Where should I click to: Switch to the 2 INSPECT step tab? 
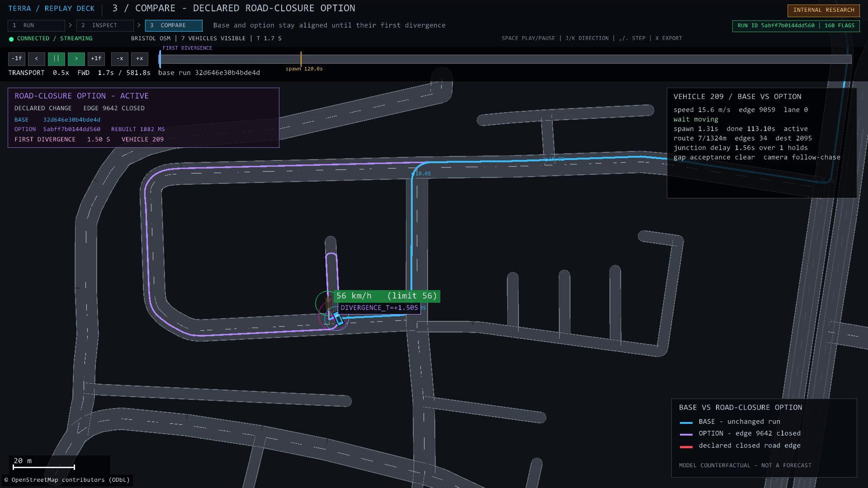click(x=105, y=25)
